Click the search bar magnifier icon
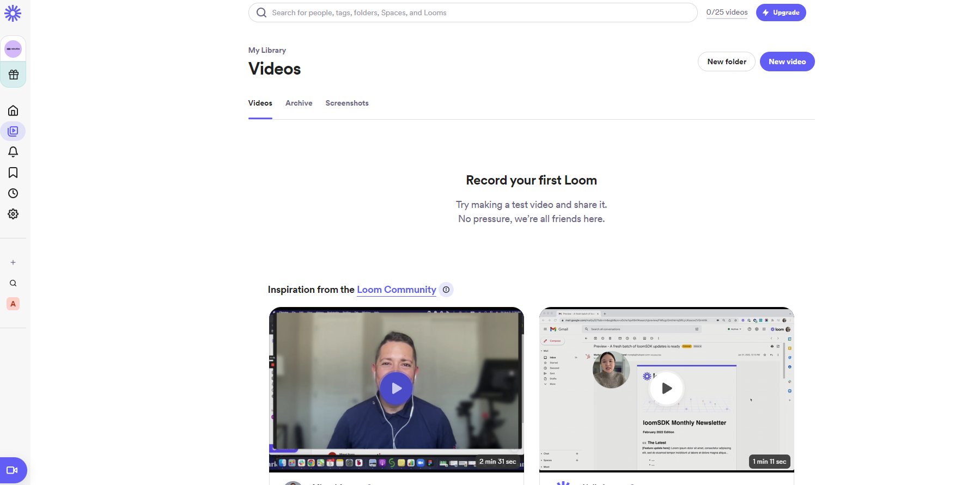This screenshot has height=485, width=980. coord(261,13)
